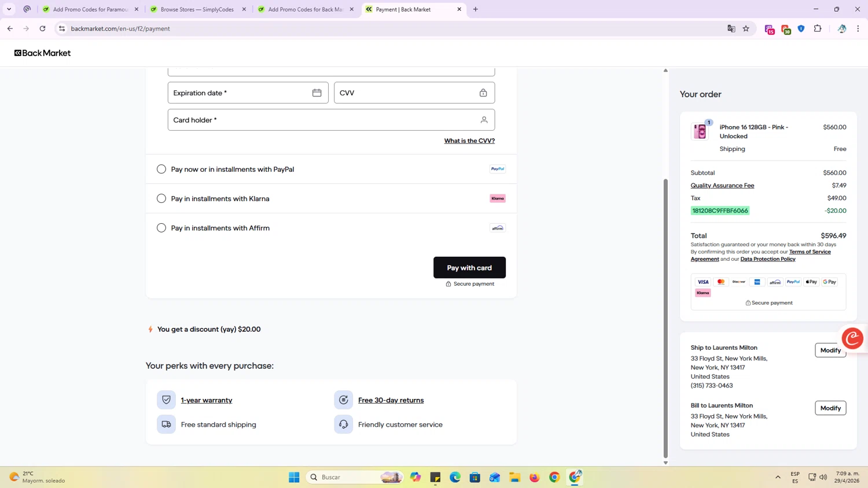View site information icon beside the URL
This screenshot has width=868, height=488.
click(62, 28)
